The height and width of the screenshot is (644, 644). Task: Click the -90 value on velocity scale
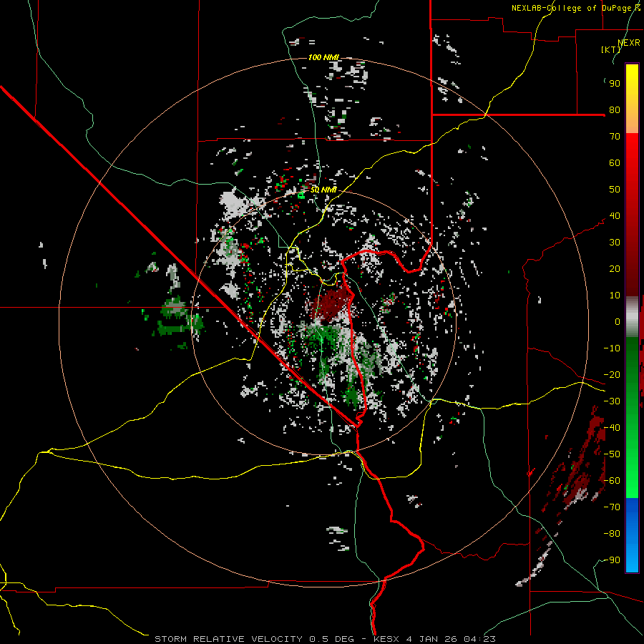click(612, 560)
